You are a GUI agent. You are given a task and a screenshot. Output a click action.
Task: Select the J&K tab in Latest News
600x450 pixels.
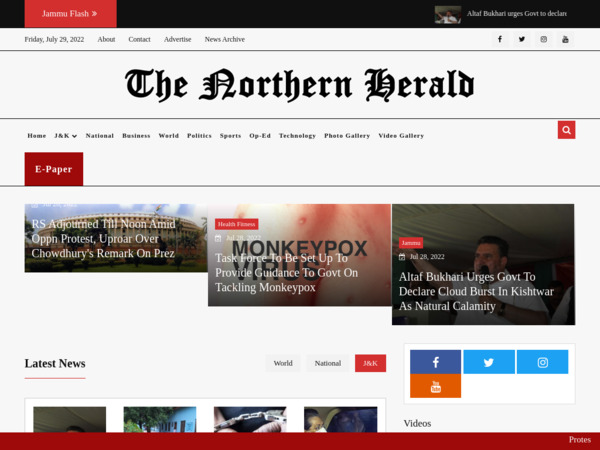pyautogui.click(x=370, y=363)
